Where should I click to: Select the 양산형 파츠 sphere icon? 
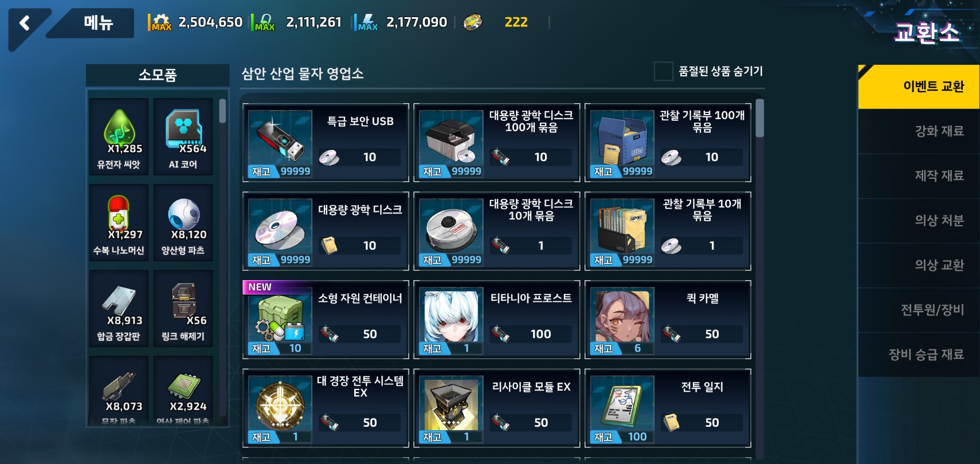tap(183, 214)
